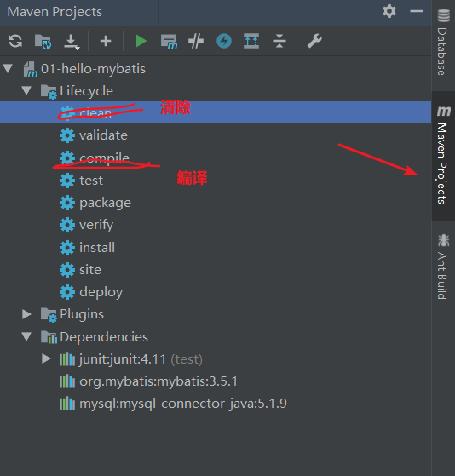Viewport: 455px width, 476px height.
Task: Expand the junit:junit:4.11 dependency
Action: point(46,358)
